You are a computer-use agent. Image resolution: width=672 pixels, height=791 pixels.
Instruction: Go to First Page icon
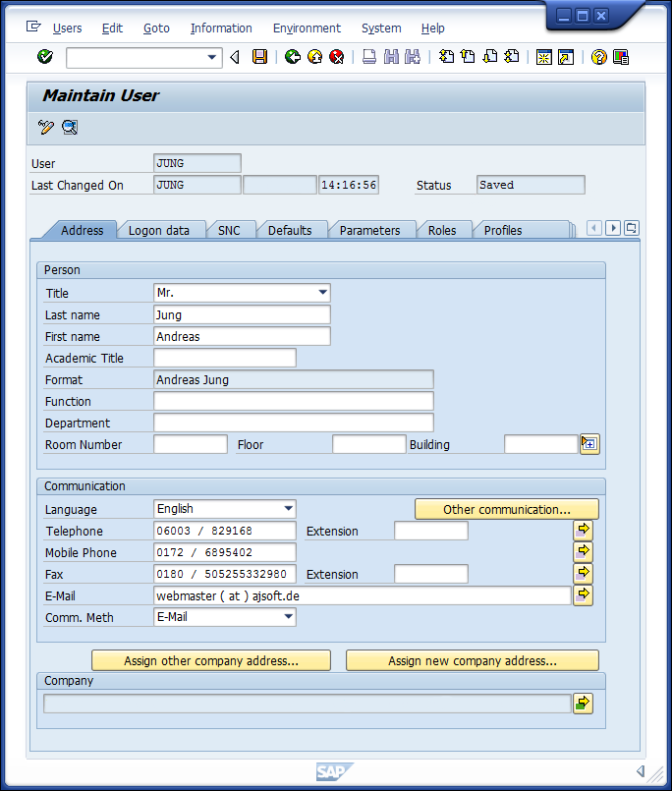(446, 57)
